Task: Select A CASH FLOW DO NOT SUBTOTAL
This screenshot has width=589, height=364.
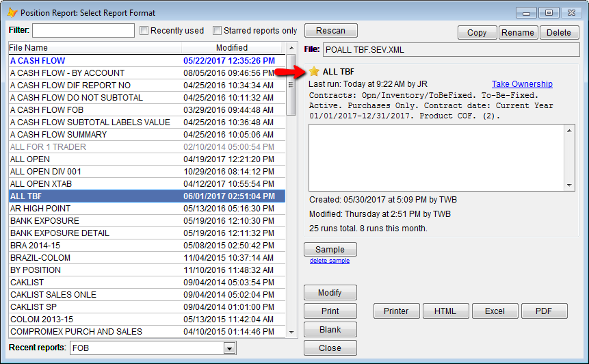Action: tap(147, 98)
